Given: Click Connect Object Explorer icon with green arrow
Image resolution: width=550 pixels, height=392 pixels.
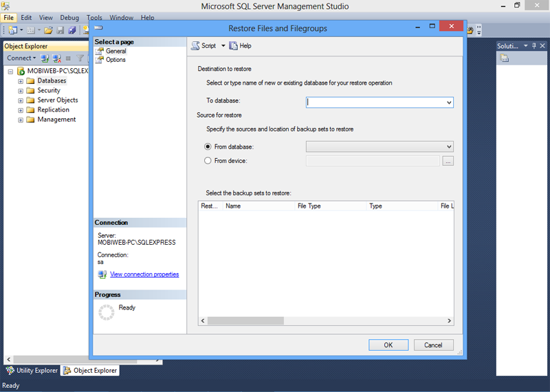Looking at the screenshot, I should click(x=45, y=58).
